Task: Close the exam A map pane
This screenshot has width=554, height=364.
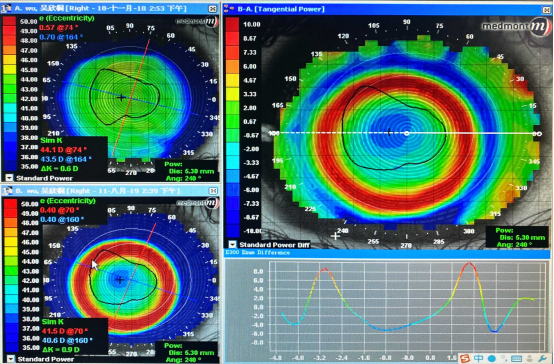Action: click(213, 9)
